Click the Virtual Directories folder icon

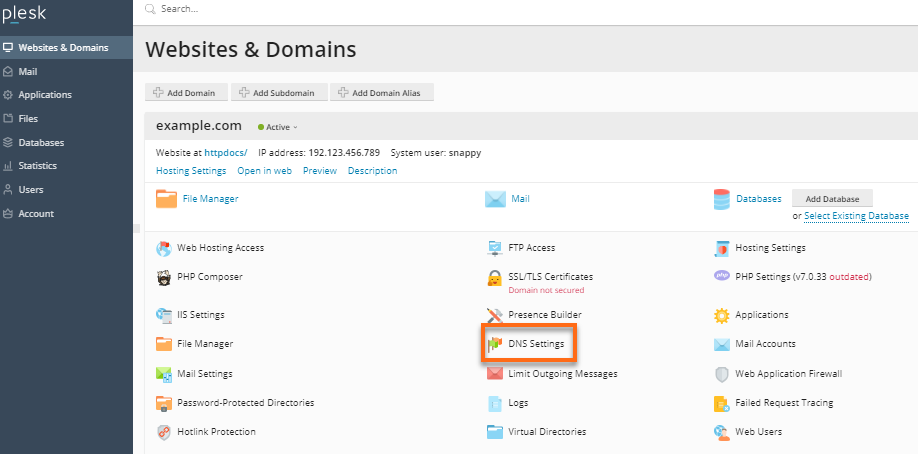[x=495, y=432]
